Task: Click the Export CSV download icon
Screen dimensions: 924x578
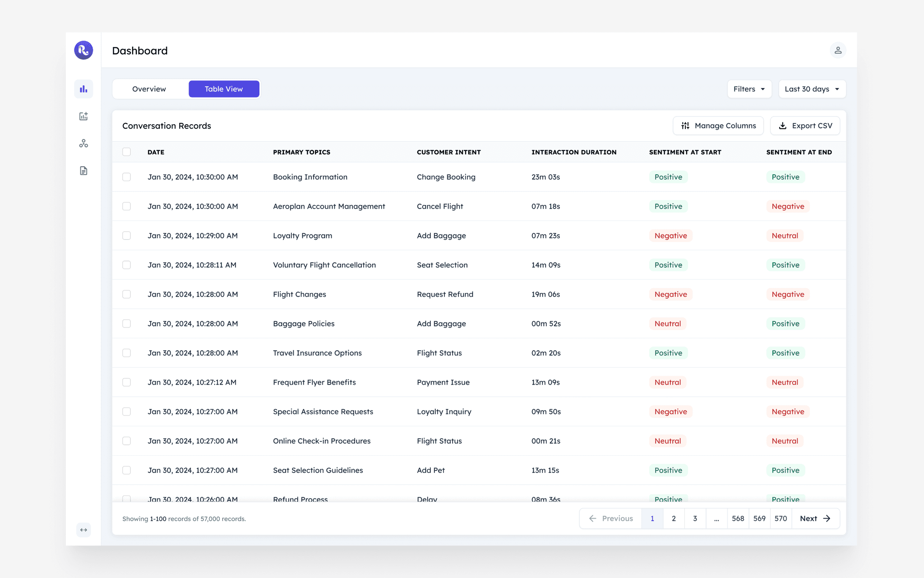Action: click(783, 126)
